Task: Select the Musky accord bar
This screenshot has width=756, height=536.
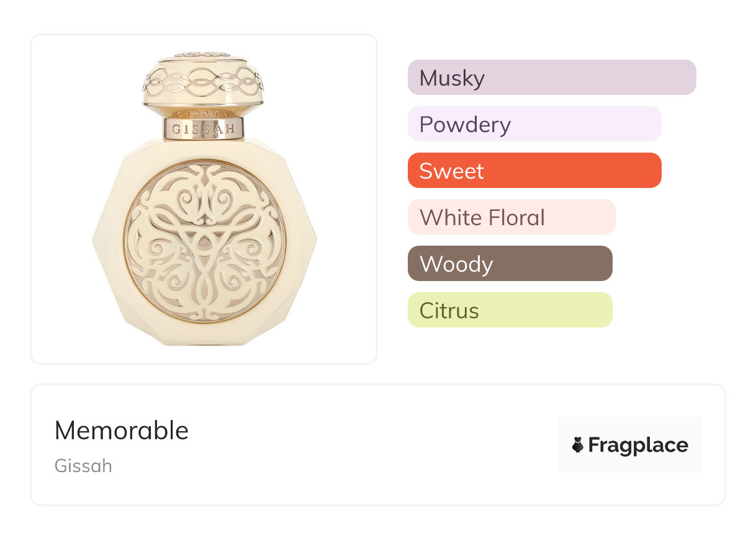Action: coord(552,78)
